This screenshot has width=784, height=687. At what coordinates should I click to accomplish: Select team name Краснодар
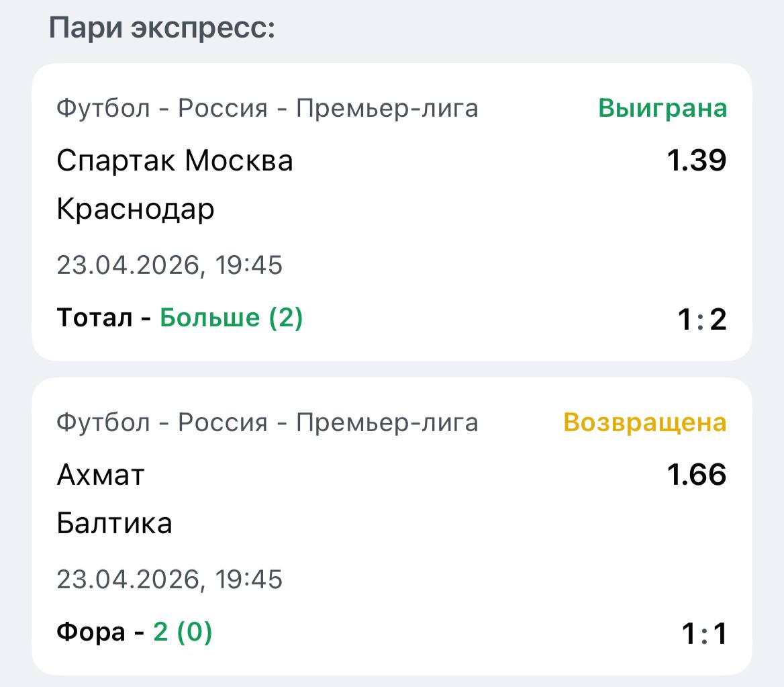pos(136,210)
